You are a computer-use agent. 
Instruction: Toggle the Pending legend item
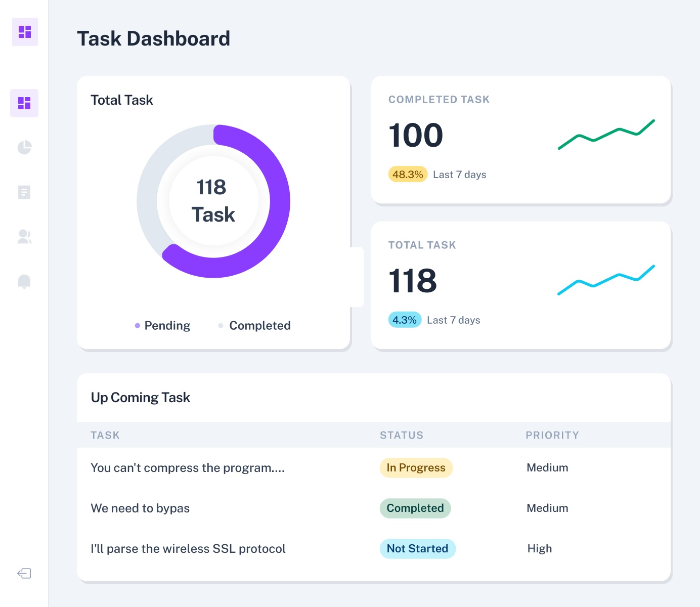coord(162,325)
